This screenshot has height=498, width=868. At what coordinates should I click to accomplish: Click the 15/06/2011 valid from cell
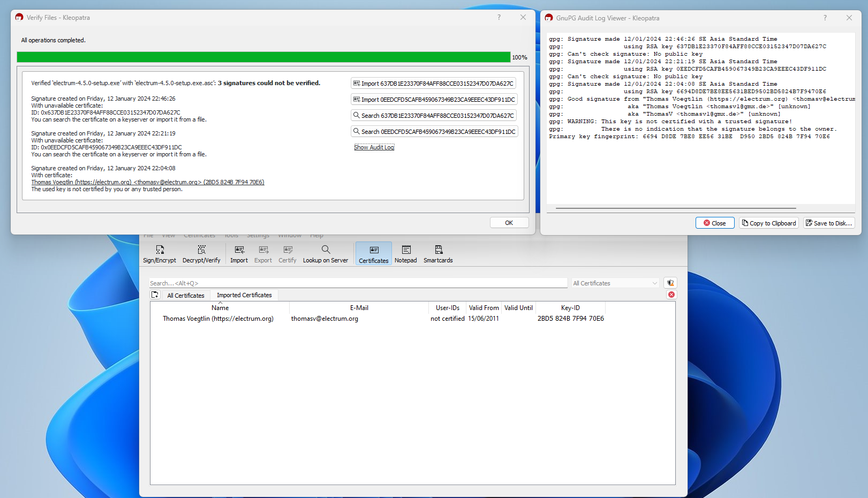[484, 319]
